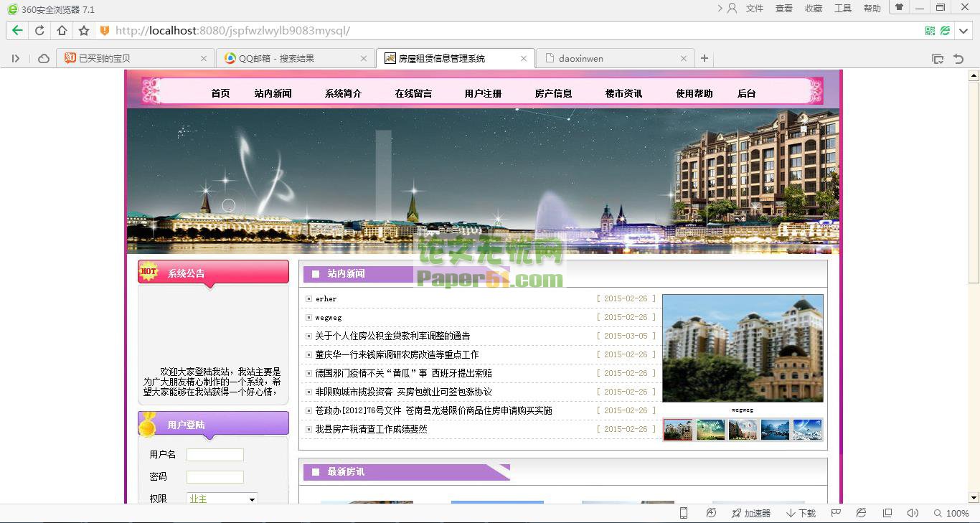This screenshot has height=523, width=980.
Task: Open the 下载 download manager
Action: [801, 513]
